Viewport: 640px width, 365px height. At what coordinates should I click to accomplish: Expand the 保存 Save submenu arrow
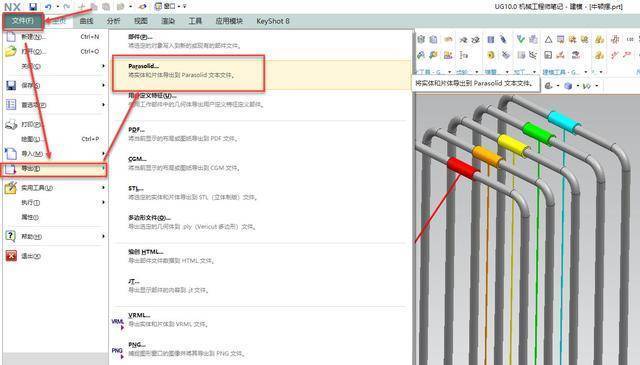(103, 85)
